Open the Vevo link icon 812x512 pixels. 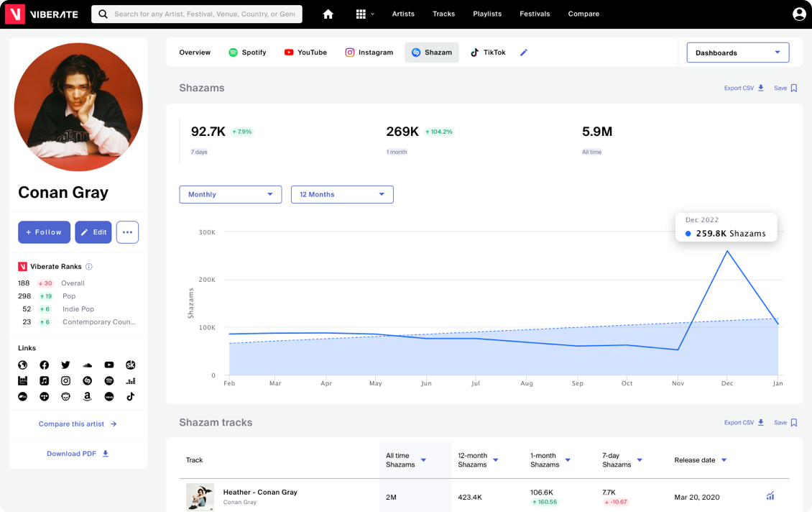pyautogui.click(x=109, y=396)
